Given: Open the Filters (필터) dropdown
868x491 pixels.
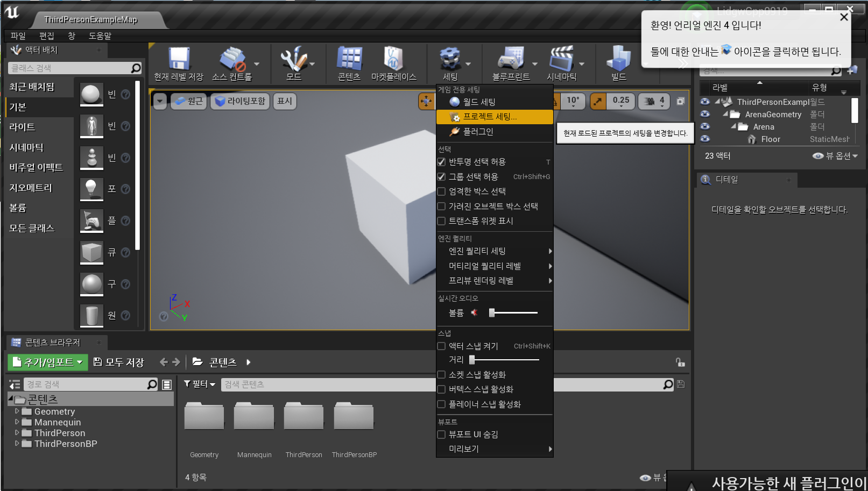Looking at the screenshot, I should [200, 384].
